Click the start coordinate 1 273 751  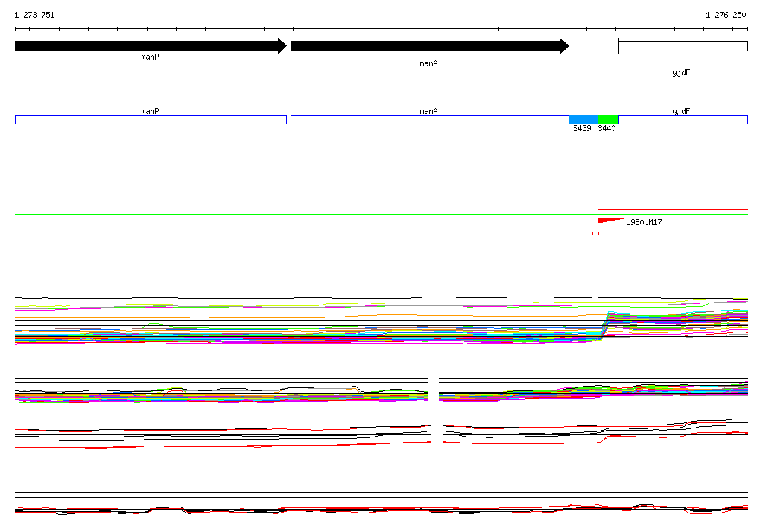(x=34, y=15)
